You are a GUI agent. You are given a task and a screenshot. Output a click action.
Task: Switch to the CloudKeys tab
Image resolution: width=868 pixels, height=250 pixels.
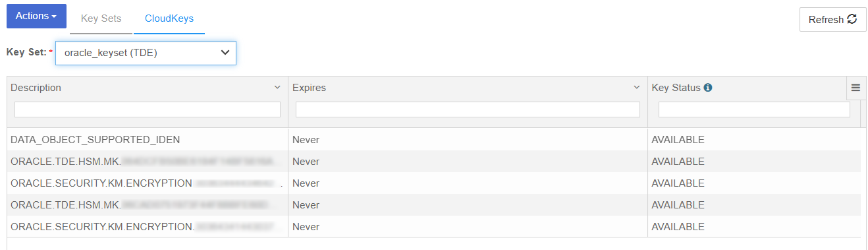coord(169,18)
